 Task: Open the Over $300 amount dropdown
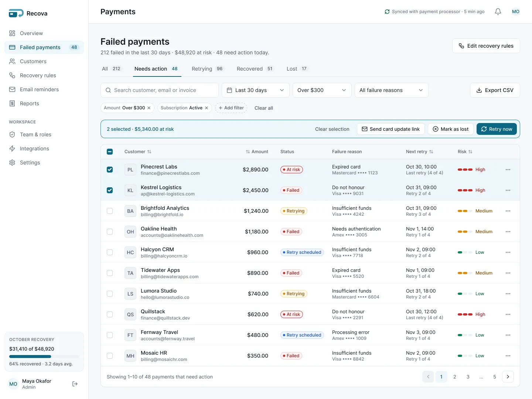click(321, 90)
